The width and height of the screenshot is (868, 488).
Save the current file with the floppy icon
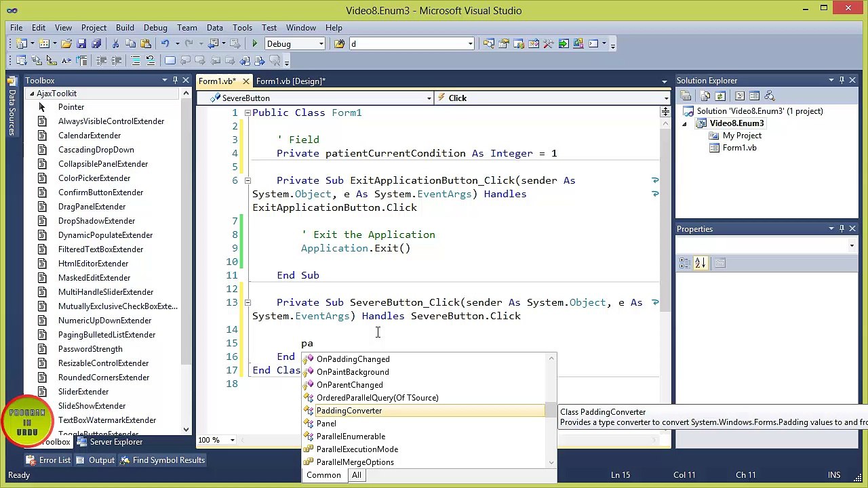81,44
